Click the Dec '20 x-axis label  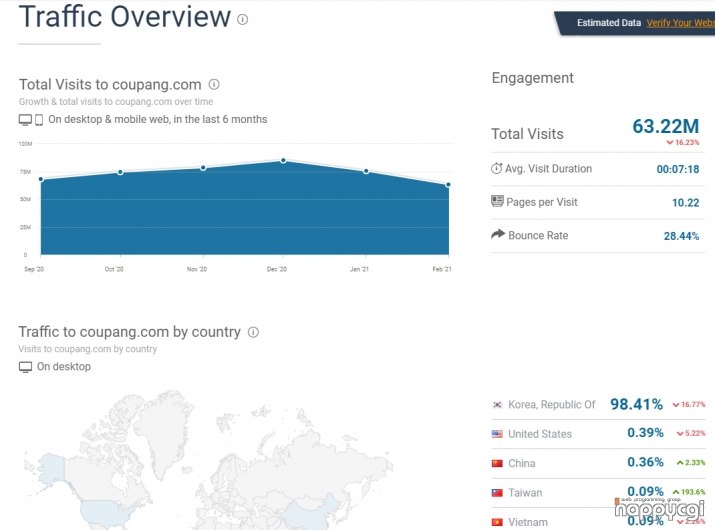click(277, 269)
